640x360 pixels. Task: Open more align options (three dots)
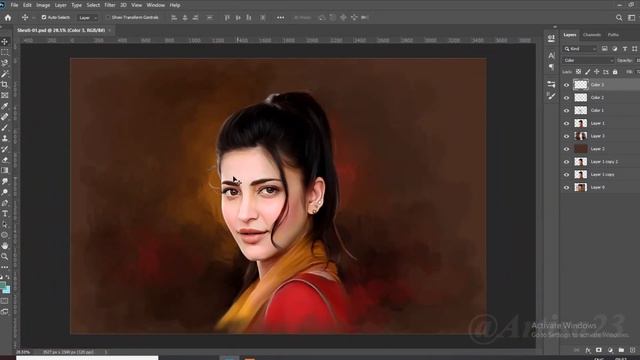[x=280, y=18]
